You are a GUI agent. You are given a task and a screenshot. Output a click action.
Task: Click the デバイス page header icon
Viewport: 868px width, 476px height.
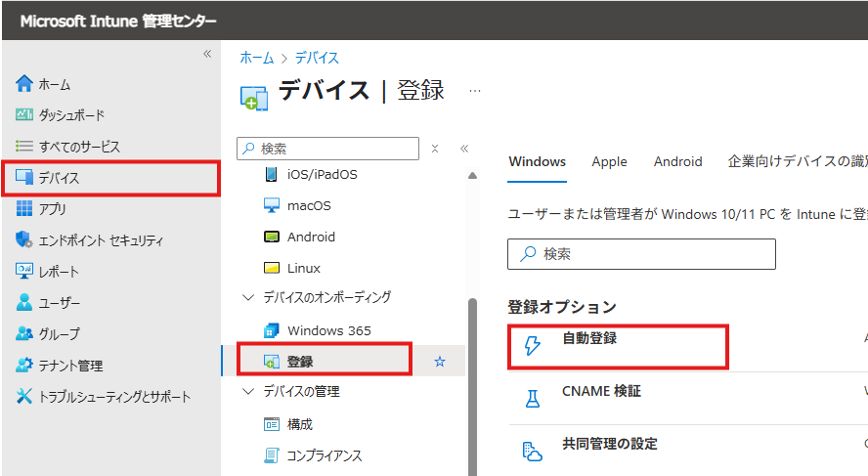(254, 98)
